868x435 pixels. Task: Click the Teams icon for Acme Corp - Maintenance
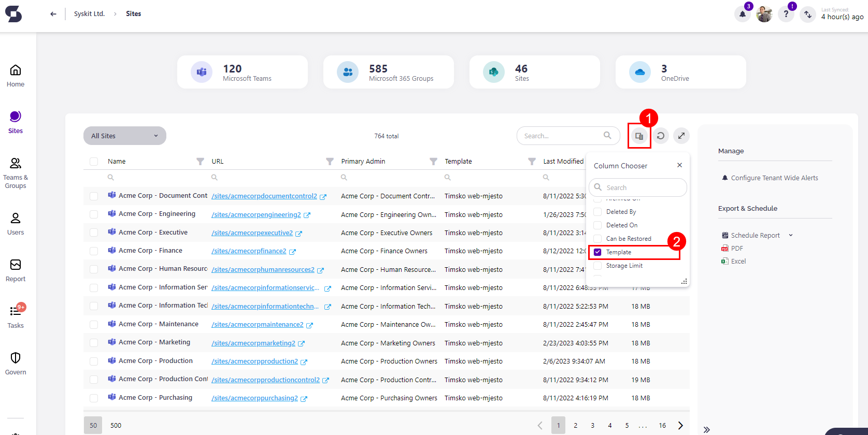click(112, 324)
